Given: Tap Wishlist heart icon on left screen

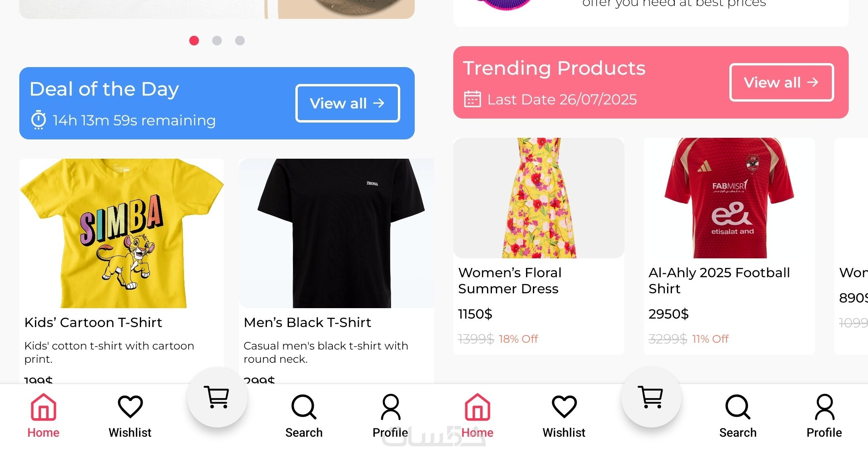Looking at the screenshot, I should click(x=130, y=407).
